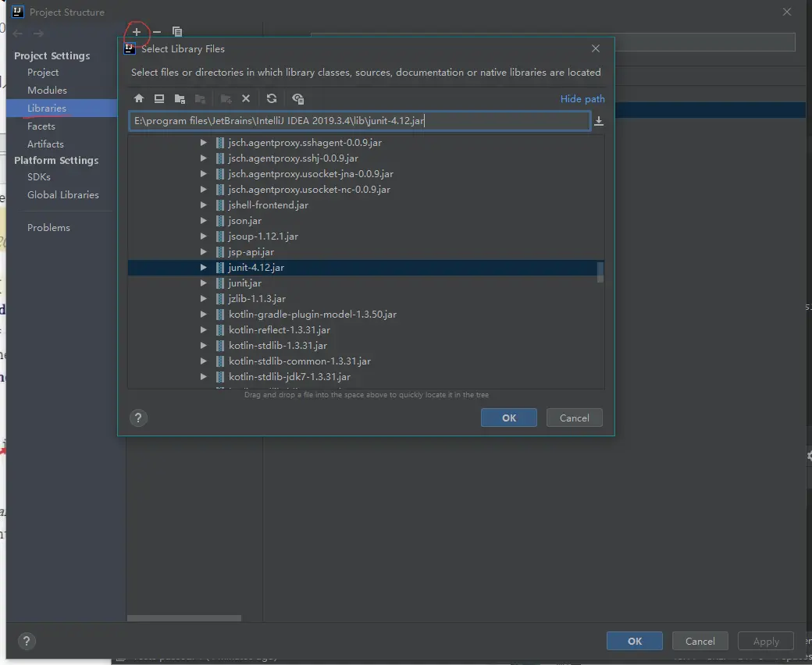The width and height of the screenshot is (812, 665).
Task: Click the jar icon next to junit.jar
Action: (220, 283)
